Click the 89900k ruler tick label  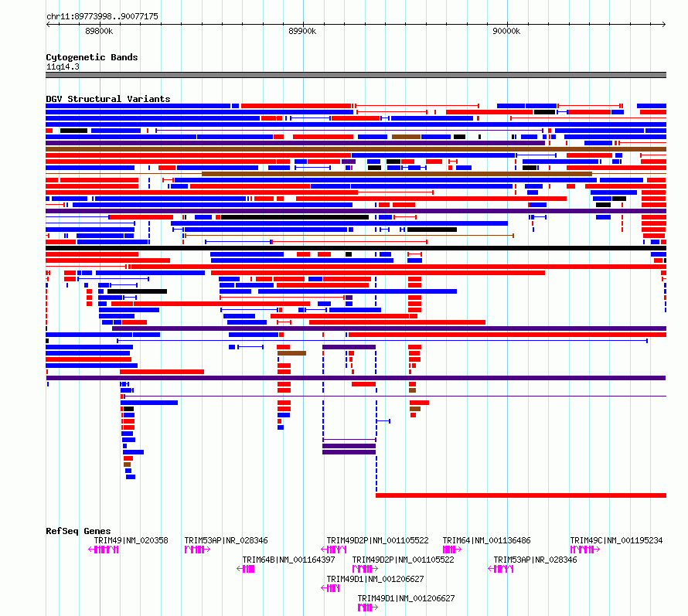pyautogui.click(x=302, y=31)
